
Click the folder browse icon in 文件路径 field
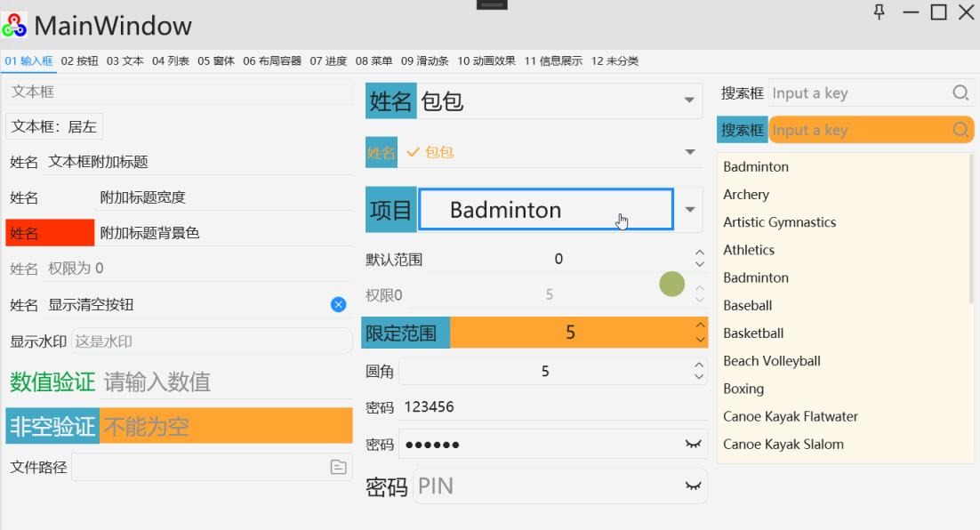338,467
